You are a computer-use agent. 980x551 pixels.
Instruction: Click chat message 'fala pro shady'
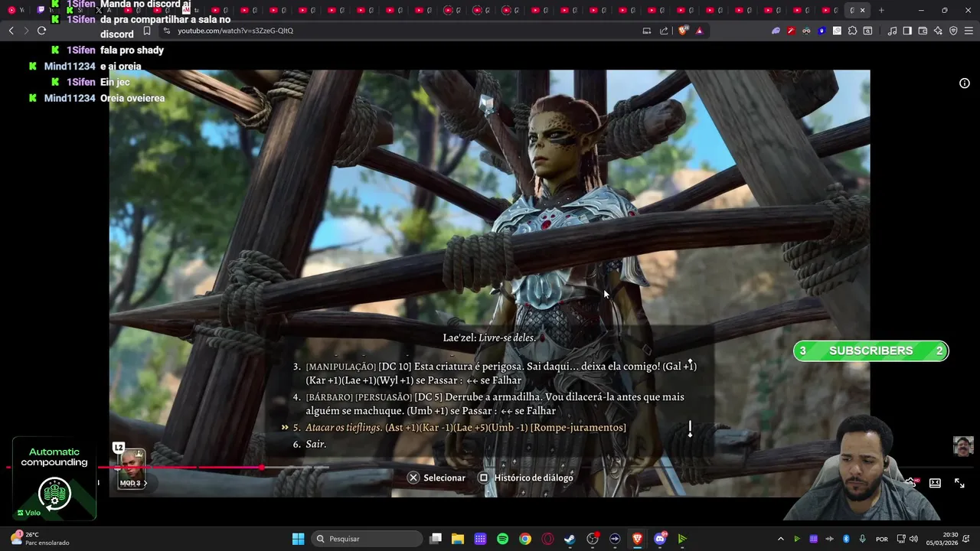[x=132, y=50]
